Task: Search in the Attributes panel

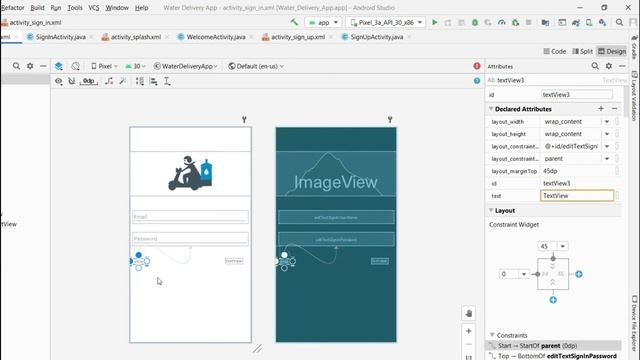Action: coord(595,66)
